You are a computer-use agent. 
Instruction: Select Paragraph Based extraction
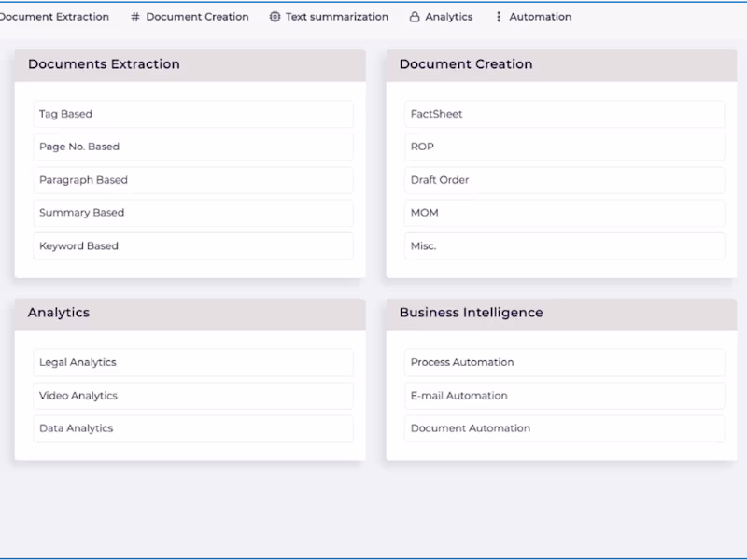(192, 180)
